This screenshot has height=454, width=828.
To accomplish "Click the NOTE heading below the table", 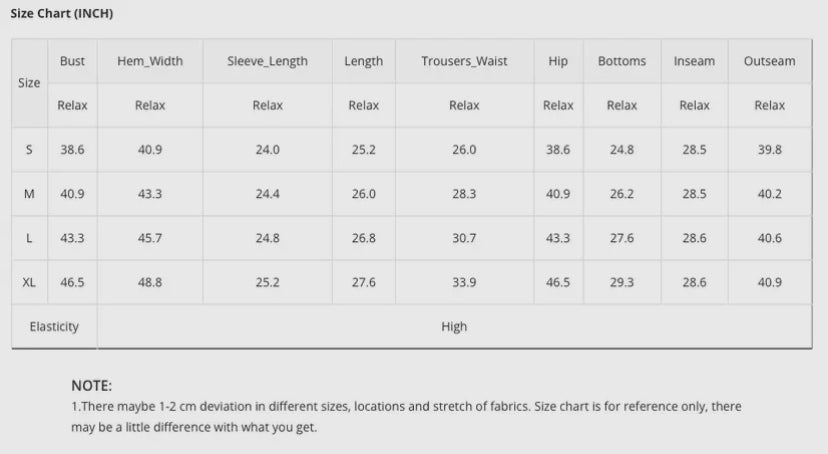I will tap(91, 386).
